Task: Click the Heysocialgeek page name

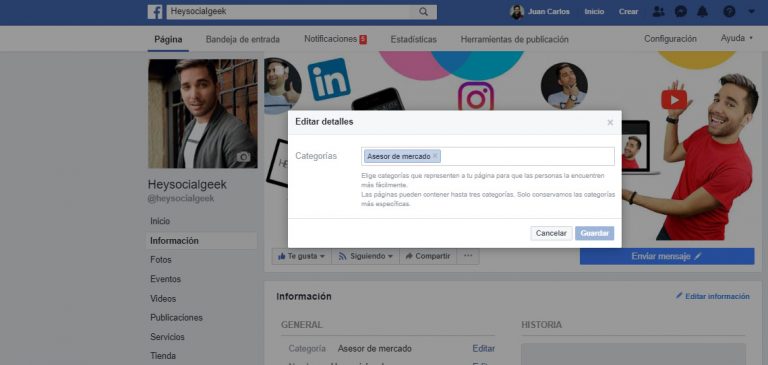Action: pyautogui.click(x=187, y=185)
